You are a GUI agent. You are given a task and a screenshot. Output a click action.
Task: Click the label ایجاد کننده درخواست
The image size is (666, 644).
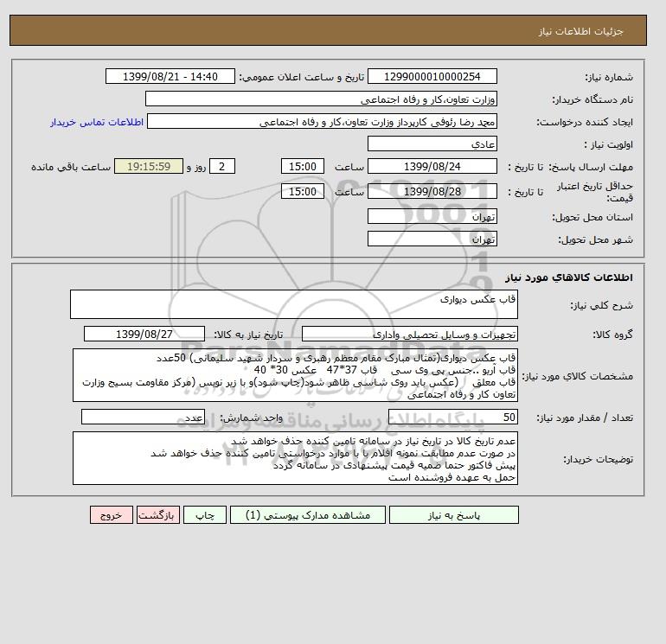tap(585, 122)
